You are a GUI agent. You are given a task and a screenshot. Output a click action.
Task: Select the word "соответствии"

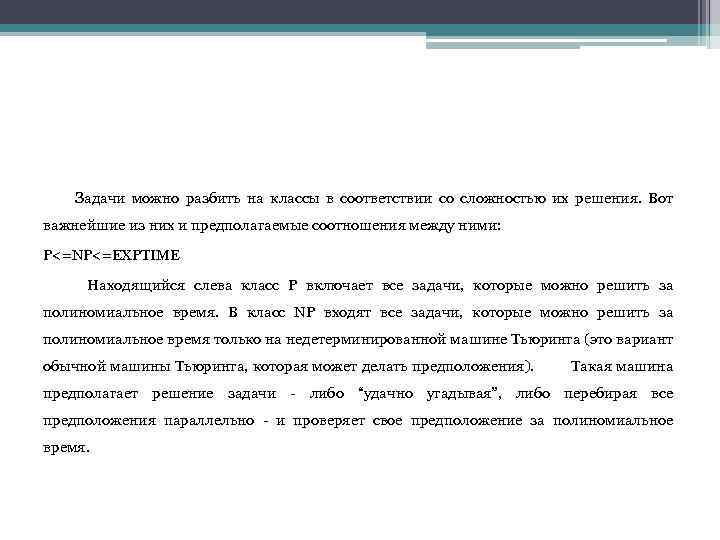[x=386, y=199]
